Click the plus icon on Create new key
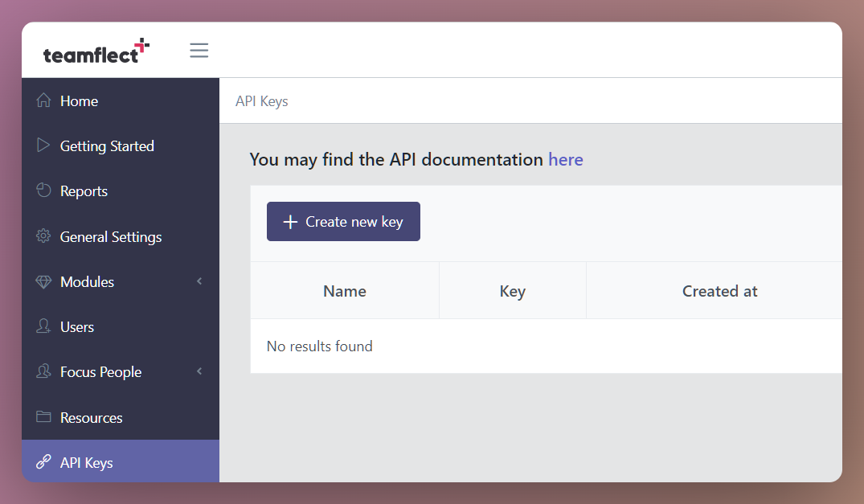864x504 pixels. tap(291, 221)
